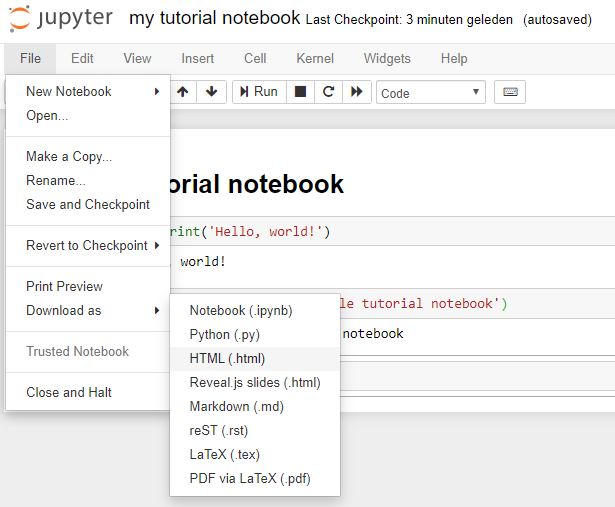The height and width of the screenshot is (507, 615).
Task: Open the Edit menu
Action: 82,58
